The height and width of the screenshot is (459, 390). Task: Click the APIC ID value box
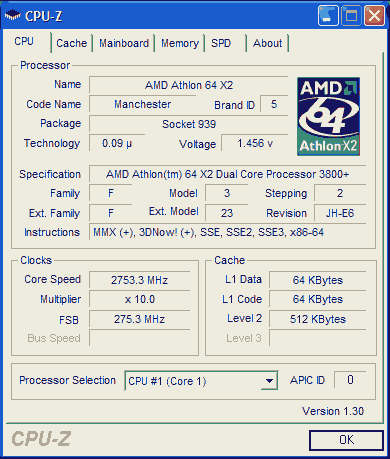coord(350,380)
